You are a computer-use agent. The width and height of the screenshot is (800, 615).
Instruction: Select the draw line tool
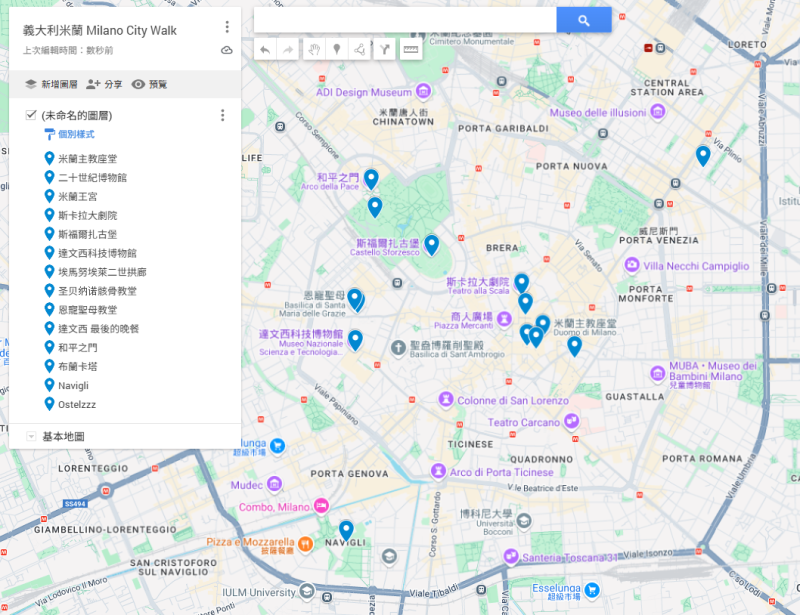(359, 49)
